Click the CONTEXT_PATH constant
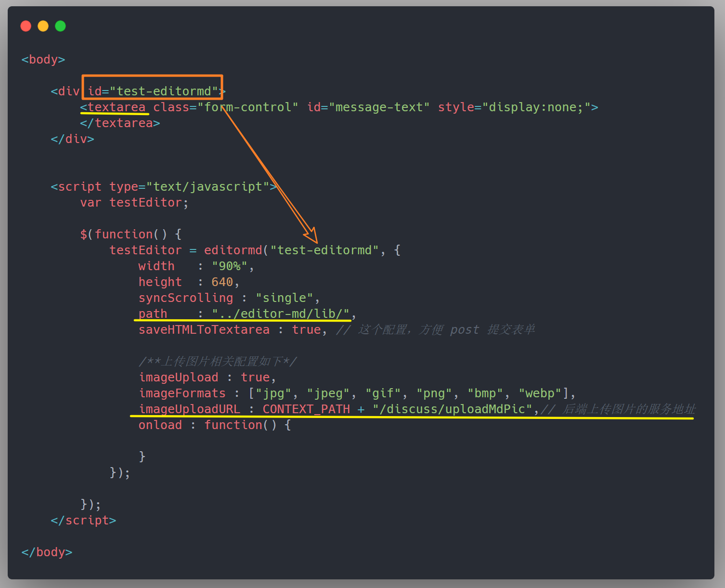The height and width of the screenshot is (588, 725). (306, 409)
